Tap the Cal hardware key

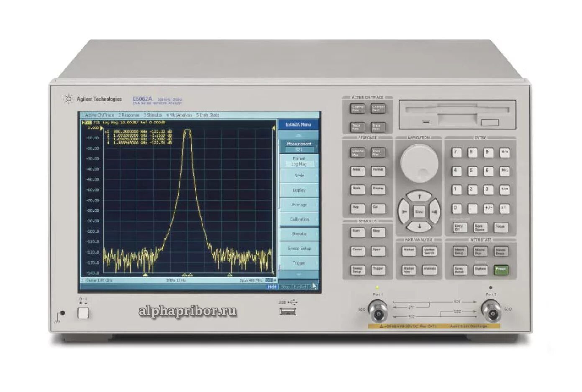pos(378,208)
